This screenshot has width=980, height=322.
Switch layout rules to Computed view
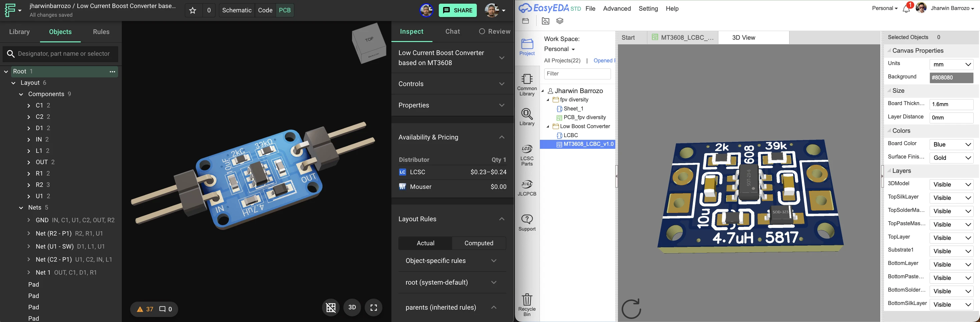coord(478,243)
